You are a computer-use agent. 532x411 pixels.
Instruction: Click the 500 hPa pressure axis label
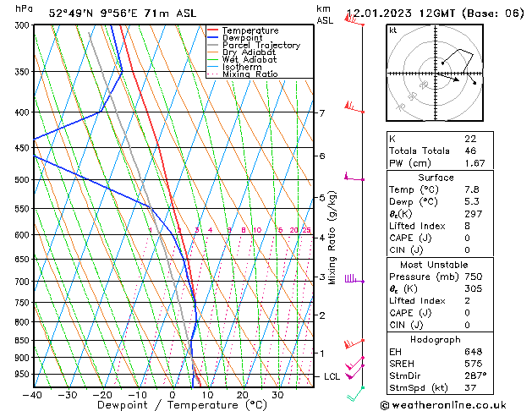pyautogui.click(x=22, y=180)
